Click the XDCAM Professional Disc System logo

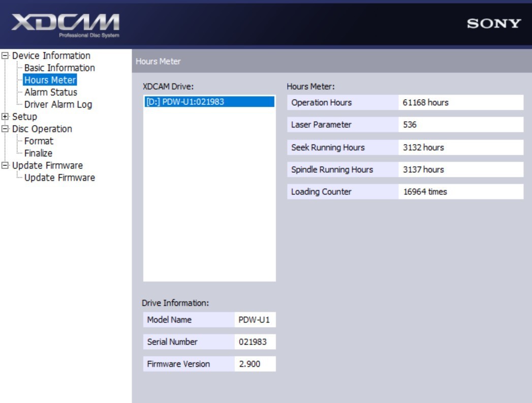[x=66, y=25]
